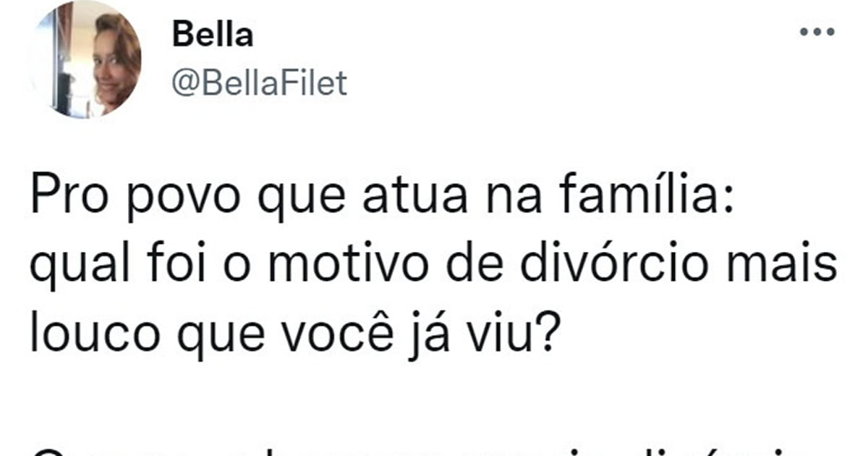
Task: Click the @BellaFilet handle
Action: coord(259,84)
